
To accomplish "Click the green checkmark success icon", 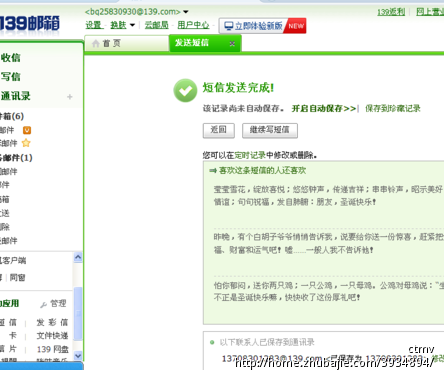I will point(185,90).
